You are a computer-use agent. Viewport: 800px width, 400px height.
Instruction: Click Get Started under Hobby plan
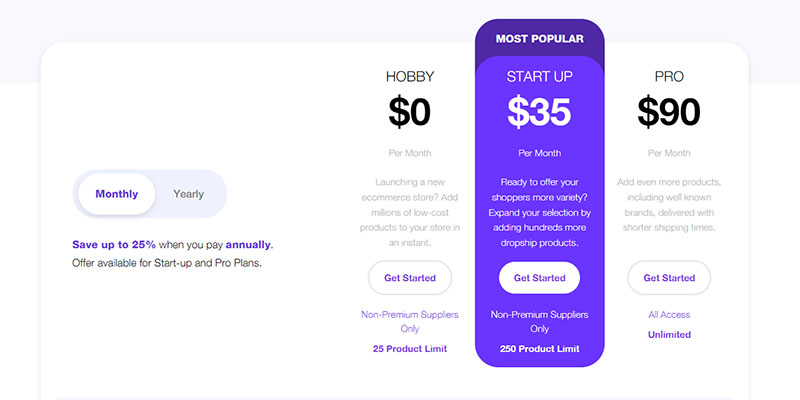[x=409, y=278]
